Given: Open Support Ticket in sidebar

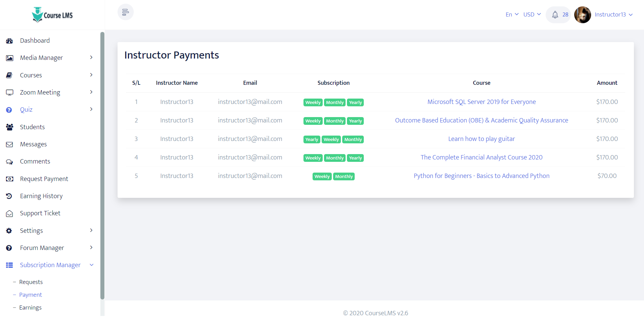Looking at the screenshot, I should [x=40, y=213].
